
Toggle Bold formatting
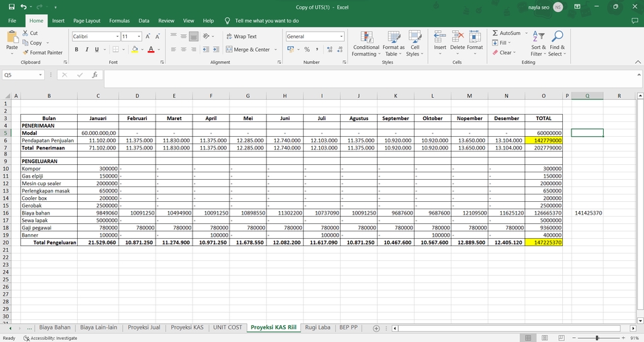76,49
